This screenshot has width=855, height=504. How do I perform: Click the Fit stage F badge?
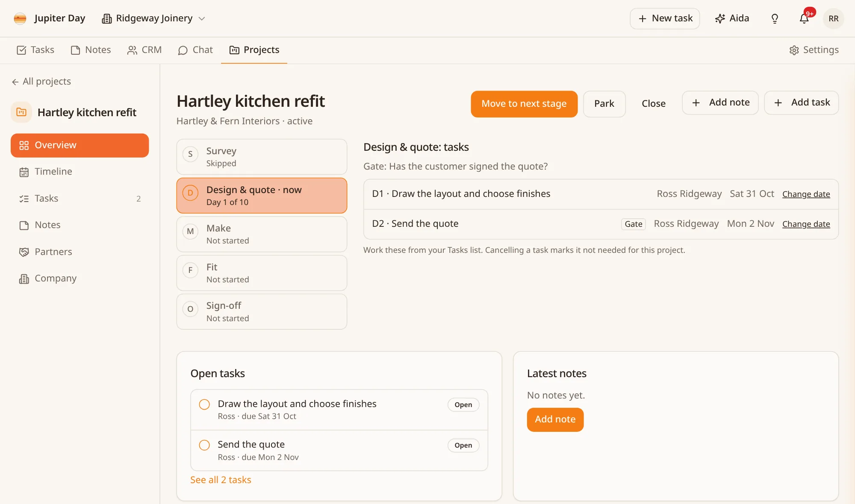point(190,270)
